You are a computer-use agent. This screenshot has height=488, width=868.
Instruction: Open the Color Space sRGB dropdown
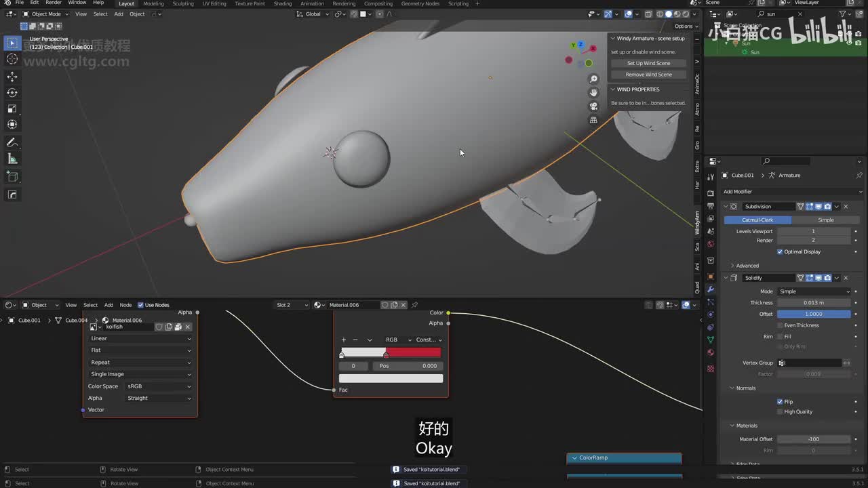tap(159, 386)
